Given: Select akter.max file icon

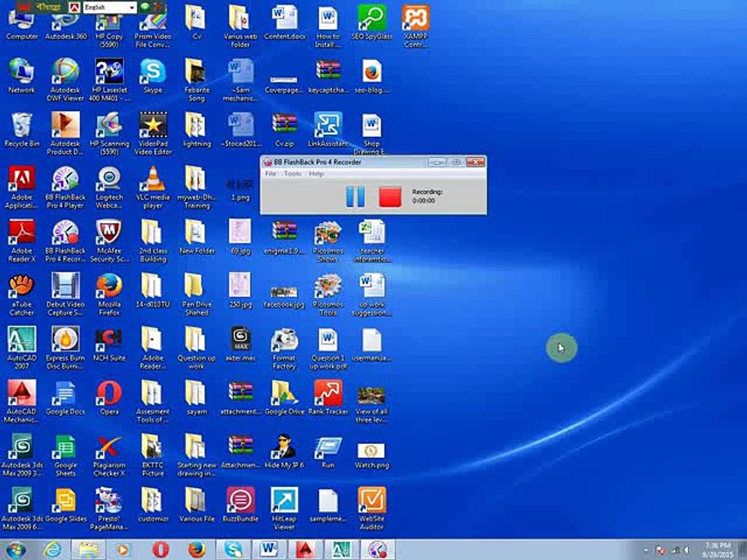Looking at the screenshot, I should pyautogui.click(x=240, y=345).
